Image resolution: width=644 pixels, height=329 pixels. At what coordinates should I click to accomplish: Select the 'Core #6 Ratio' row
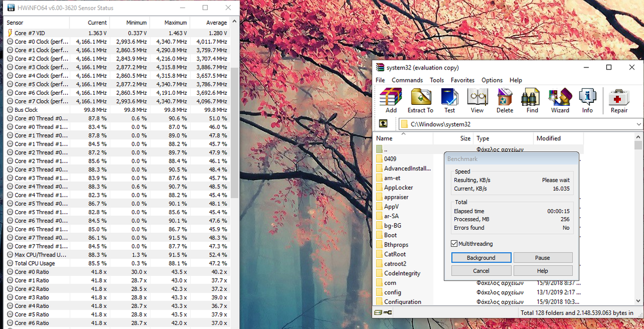point(117,323)
